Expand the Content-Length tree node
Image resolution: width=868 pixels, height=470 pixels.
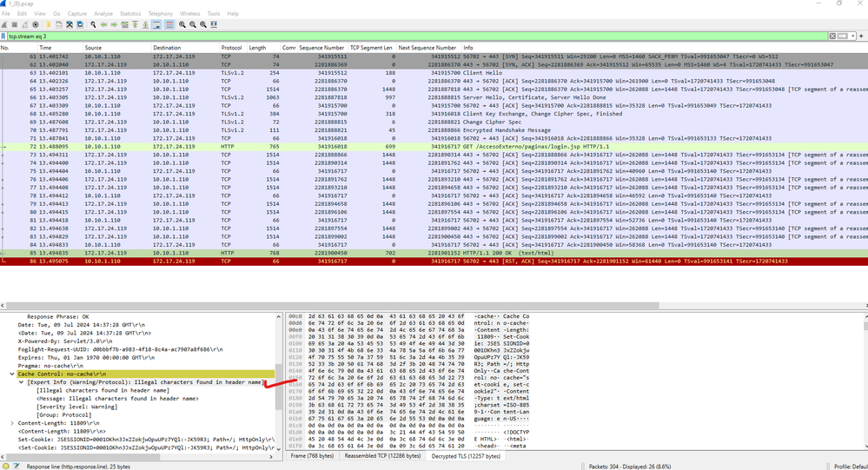(12, 423)
